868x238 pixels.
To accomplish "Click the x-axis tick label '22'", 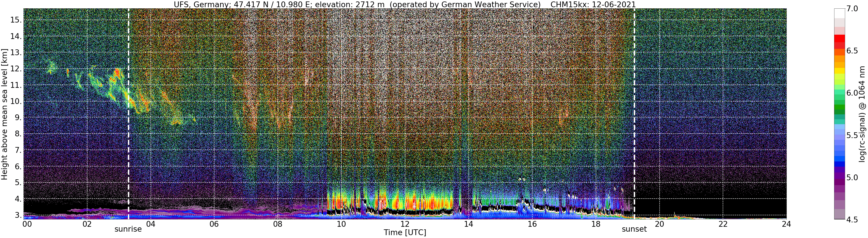I will (x=723, y=224).
